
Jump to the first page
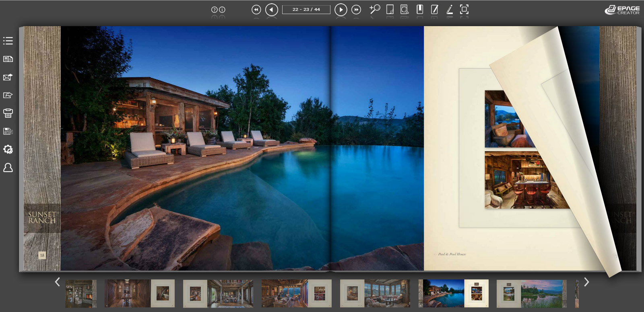coord(256,10)
